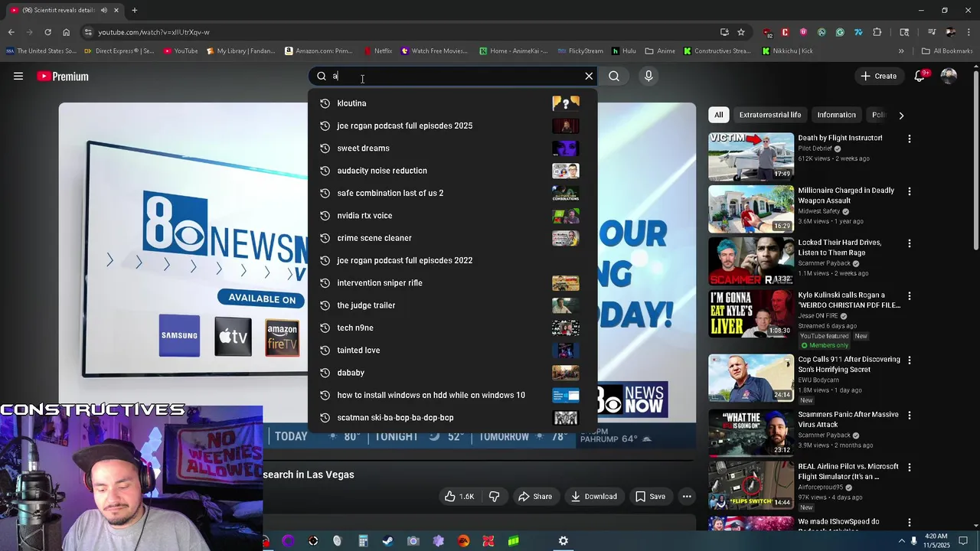
Task: Share the video
Action: tap(534, 497)
